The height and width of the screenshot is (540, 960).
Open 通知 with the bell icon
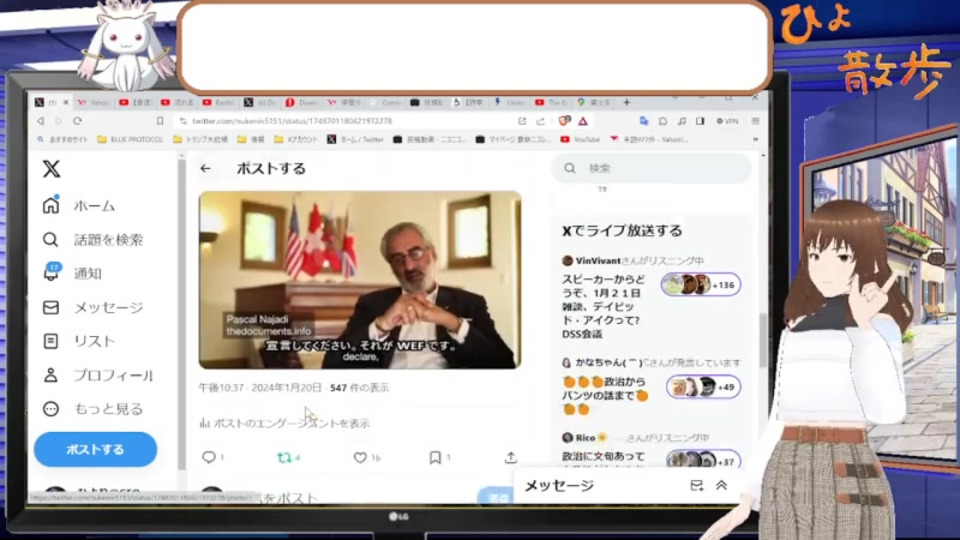(x=72, y=273)
